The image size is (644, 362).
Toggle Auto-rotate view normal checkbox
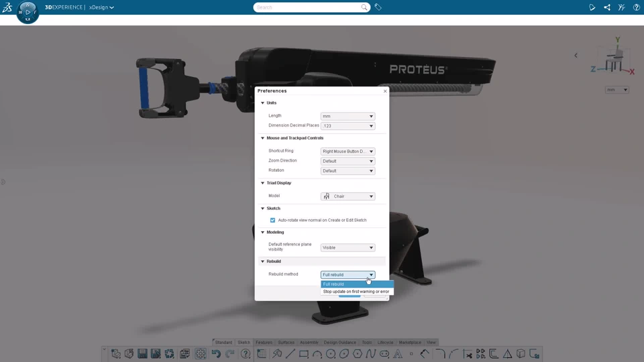[x=273, y=220]
